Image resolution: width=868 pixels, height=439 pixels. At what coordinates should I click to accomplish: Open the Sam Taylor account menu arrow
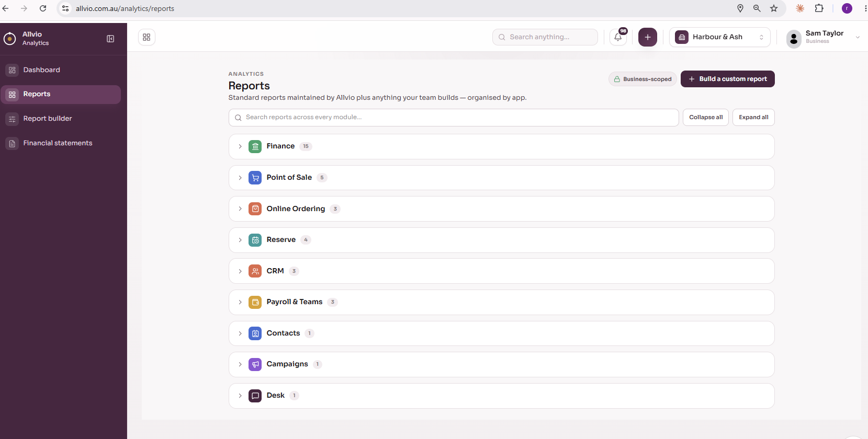point(858,37)
